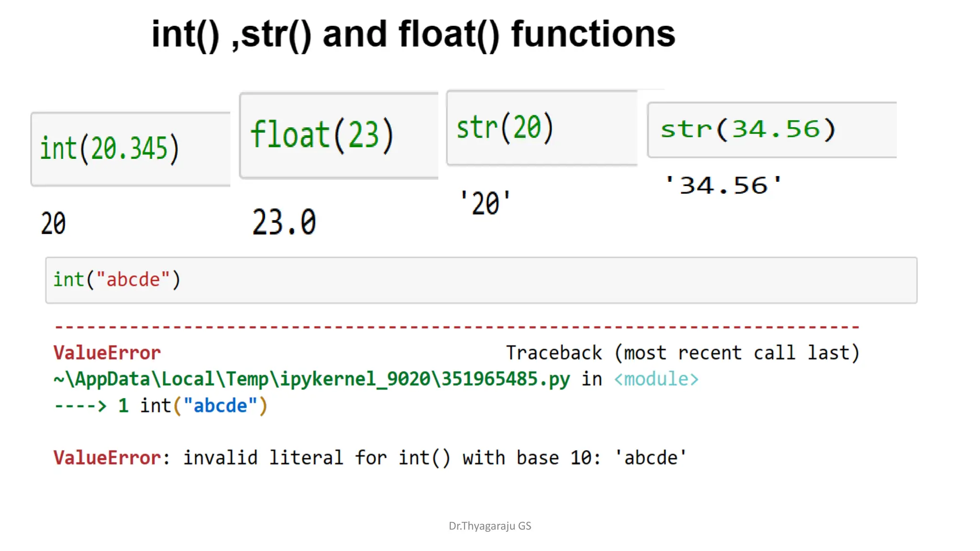The image size is (980, 551).
Task: Click the invalid literal error message
Action: (x=391, y=458)
